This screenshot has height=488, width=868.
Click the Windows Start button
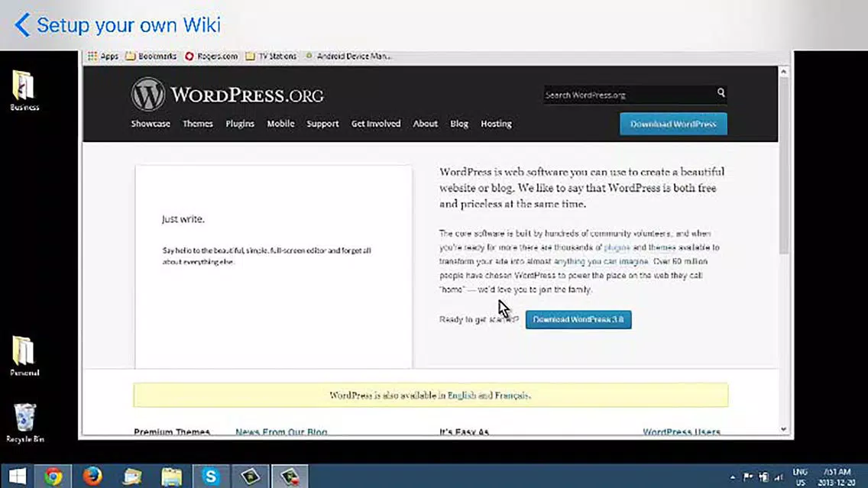tap(17, 477)
